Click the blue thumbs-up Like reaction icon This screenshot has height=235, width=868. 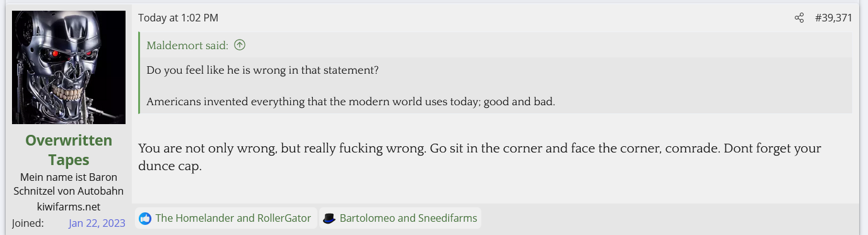pyautogui.click(x=145, y=219)
